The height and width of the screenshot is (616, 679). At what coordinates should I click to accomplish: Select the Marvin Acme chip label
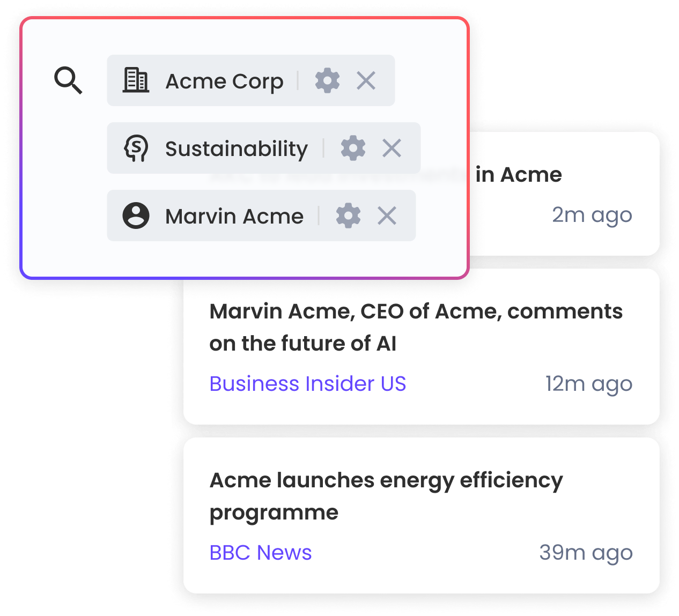[234, 217]
